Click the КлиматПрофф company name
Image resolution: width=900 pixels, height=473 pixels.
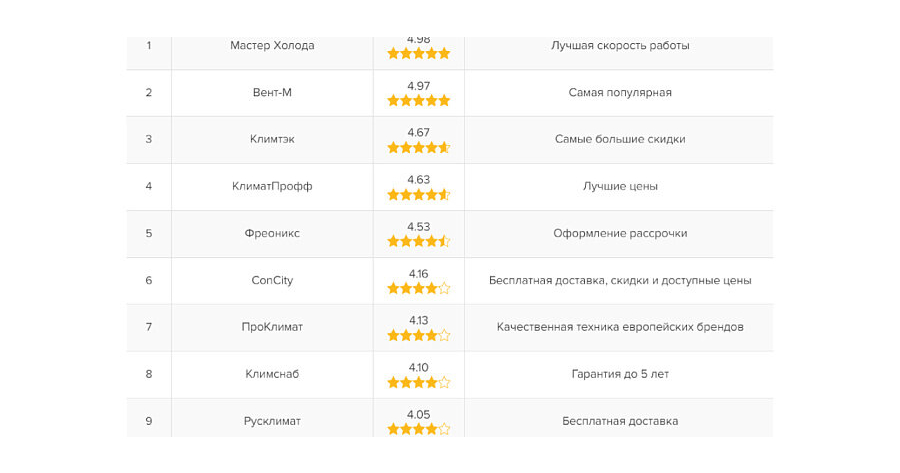point(272,187)
